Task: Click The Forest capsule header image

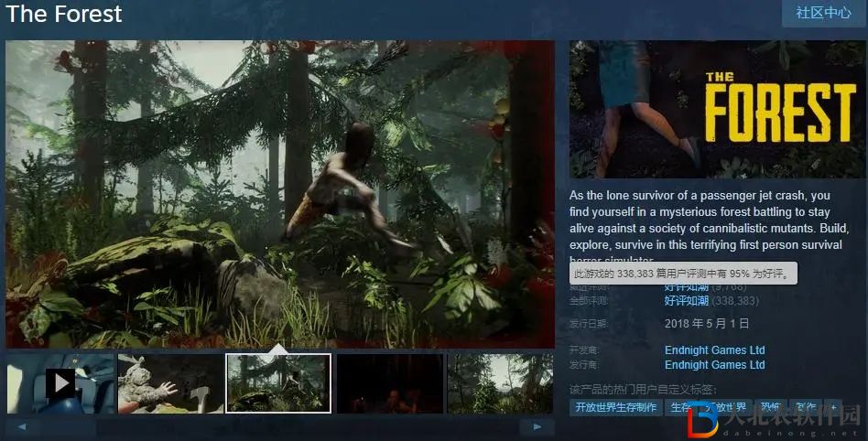Action: tap(718, 109)
